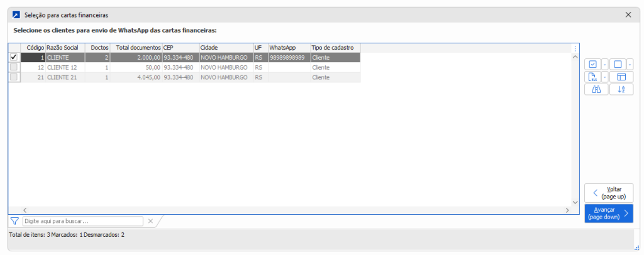Click in the 'Digite aqui para buscar' search field
The width and height of the screenshot is (644, 255).
click(x=82, y=221)
